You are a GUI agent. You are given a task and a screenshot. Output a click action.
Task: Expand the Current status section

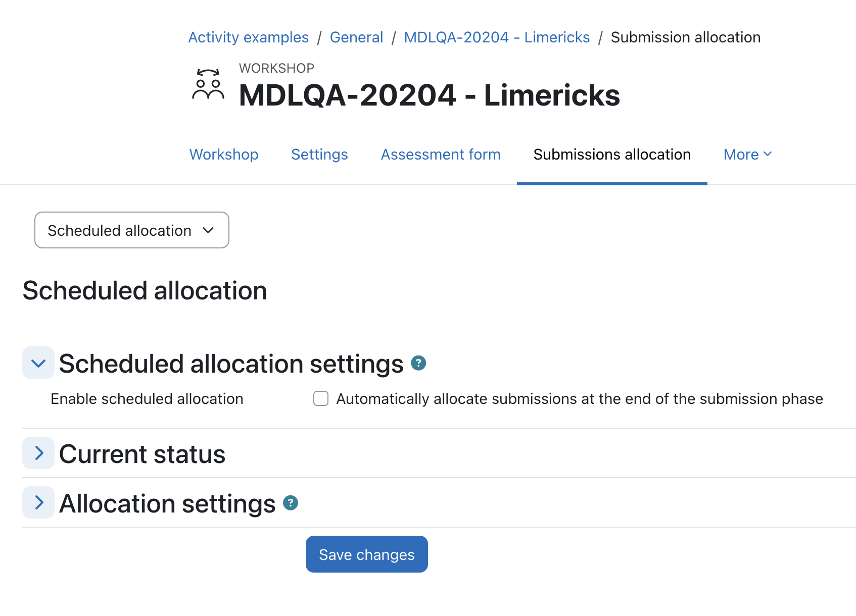[x=38, y=453]
